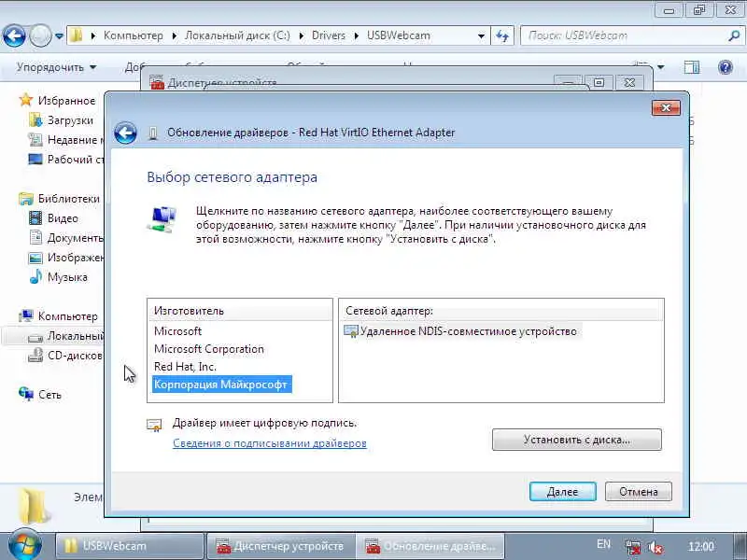Image resolution: width=747 pixels, height=560 pixels.
Task: Open Загрузки folder in sidebar
Action: pyautogui.click(x=61, y=120)
